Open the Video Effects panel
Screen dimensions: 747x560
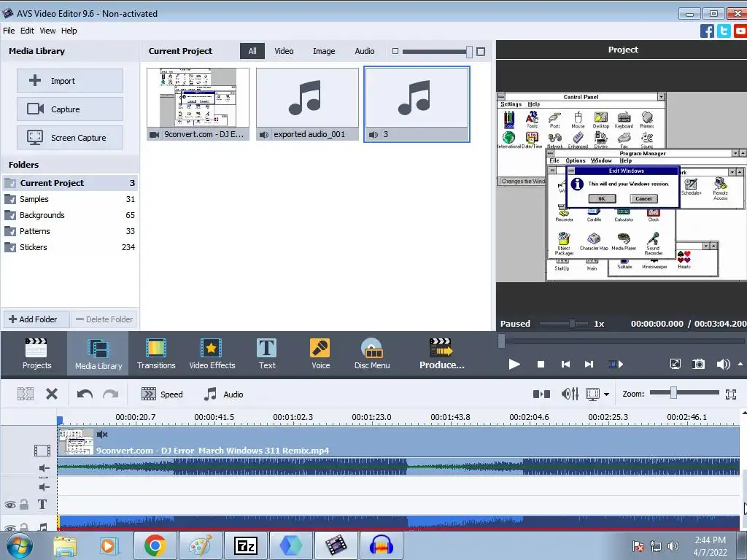pos(212,354)
